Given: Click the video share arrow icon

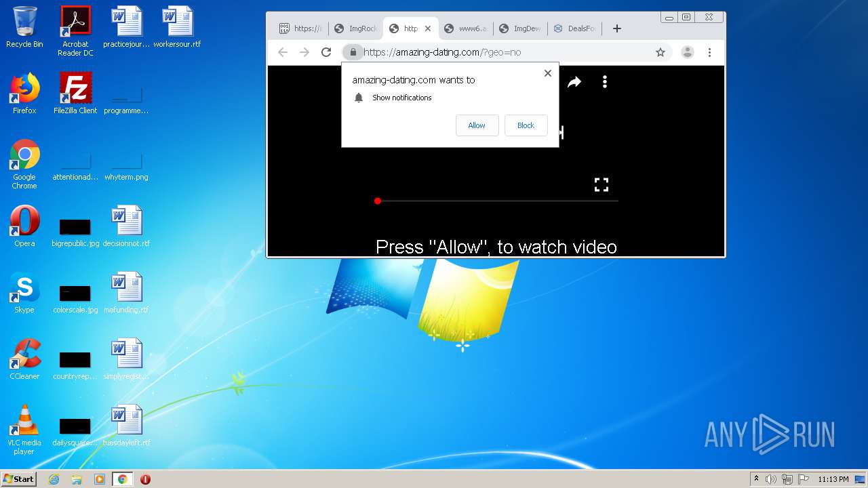Looking at the screenshot, I should coord(574,82).
